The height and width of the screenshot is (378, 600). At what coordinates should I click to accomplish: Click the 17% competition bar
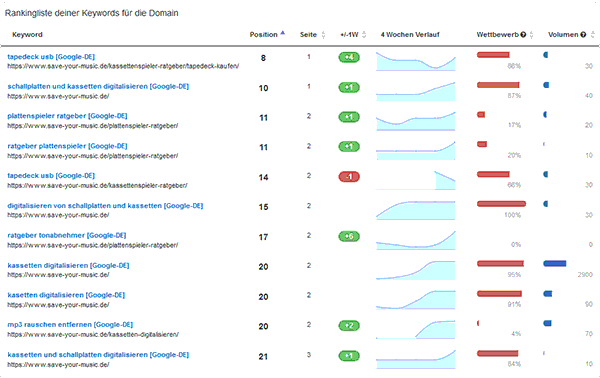481,114
